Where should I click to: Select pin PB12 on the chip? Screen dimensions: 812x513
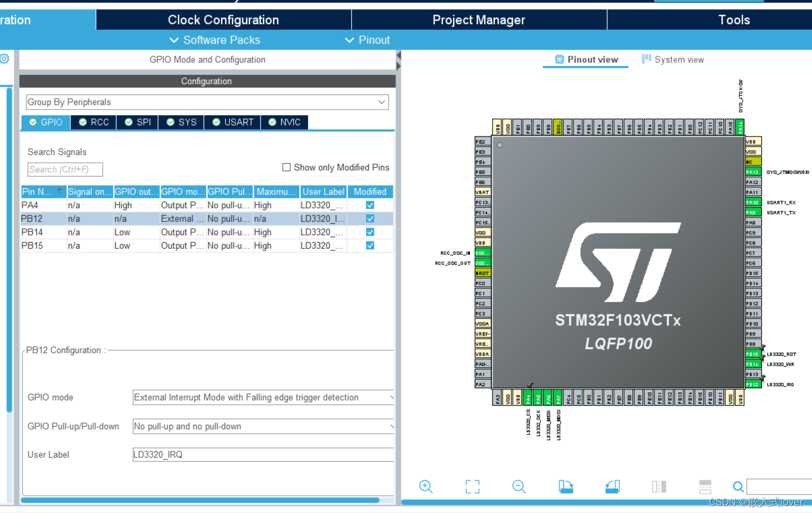pyautogui.click(x=753, y=385)
